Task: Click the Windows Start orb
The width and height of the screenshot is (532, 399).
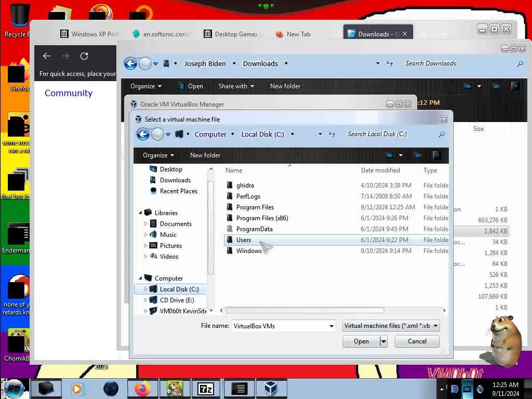Action: tap(14, 389)
